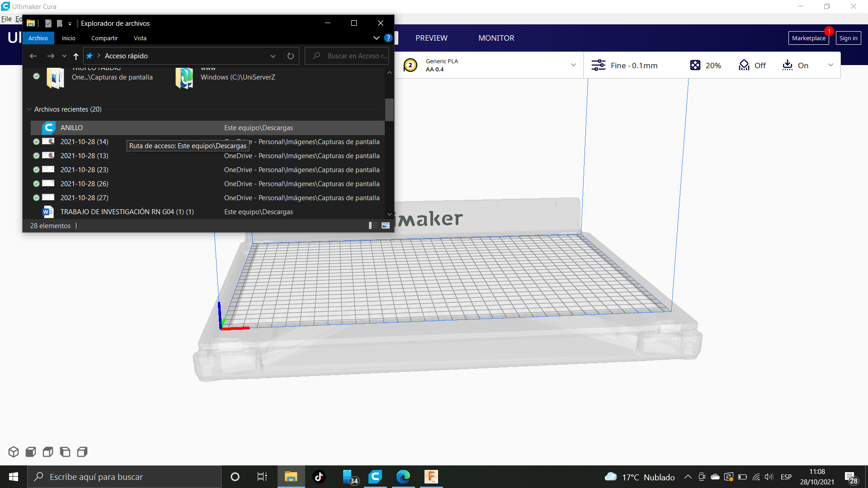Select the right side view cube icon
868x488 pixels.
pyautogui.click(x=82, y=451)
